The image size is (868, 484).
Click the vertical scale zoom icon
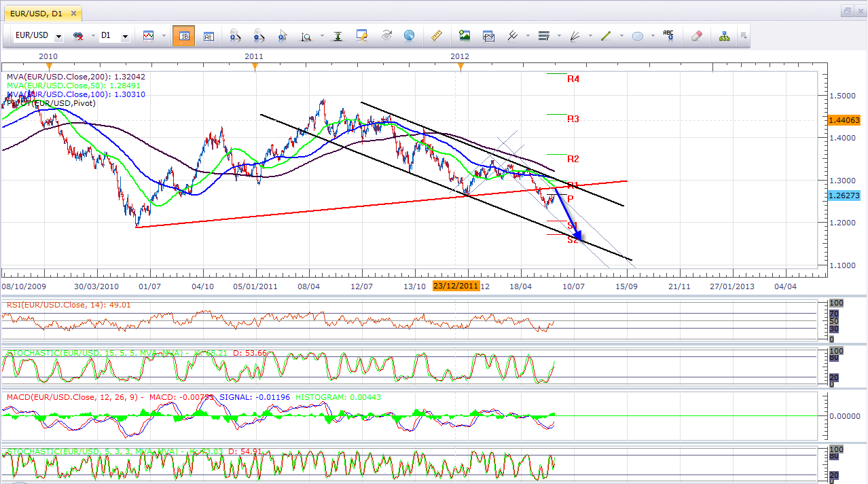pyautogui.click(x=306, y=36)
